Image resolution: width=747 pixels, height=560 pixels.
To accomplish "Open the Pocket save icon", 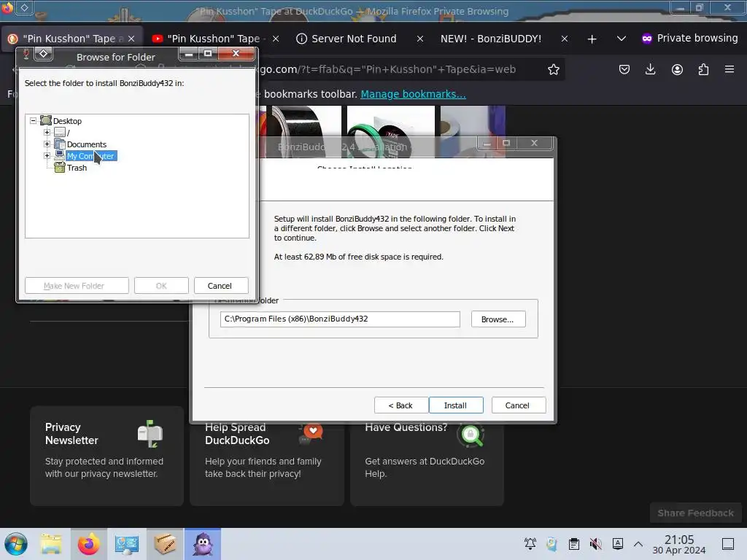I will point(624,69).
